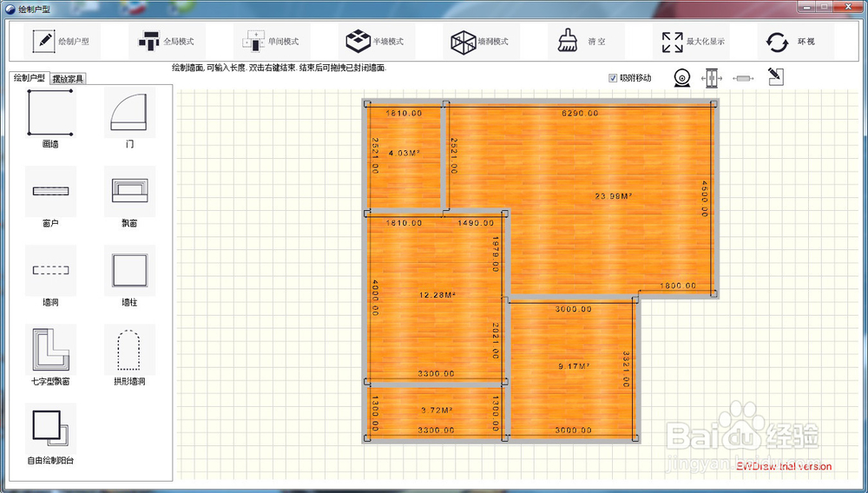This screenshot has width=868, height=493.
Task: Click the 4000.00 wall dimension
Action: click(x=375, y=298)
